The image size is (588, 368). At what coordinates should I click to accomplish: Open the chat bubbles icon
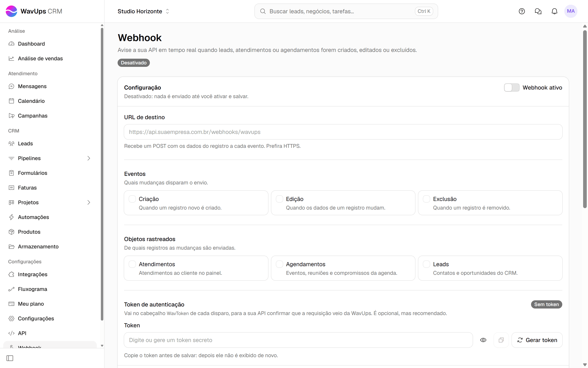pyautogui.click(x=538, y=11)
